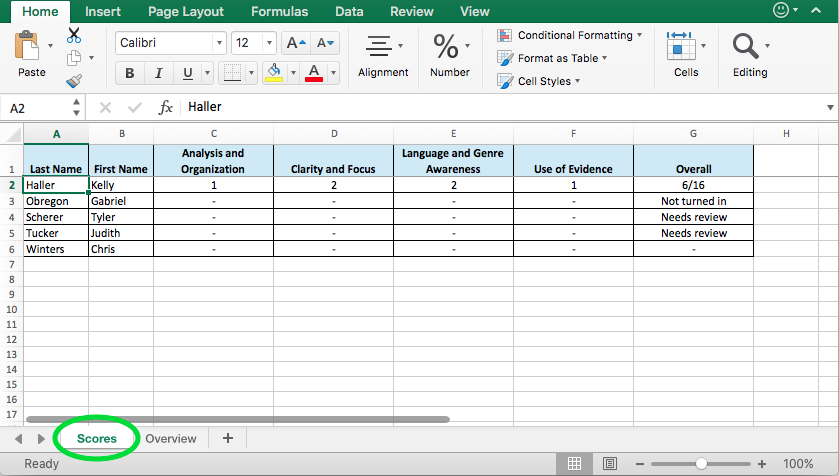Zoom out with the minus icon
Screen dimensions: 839x476
tap(639, 464)
